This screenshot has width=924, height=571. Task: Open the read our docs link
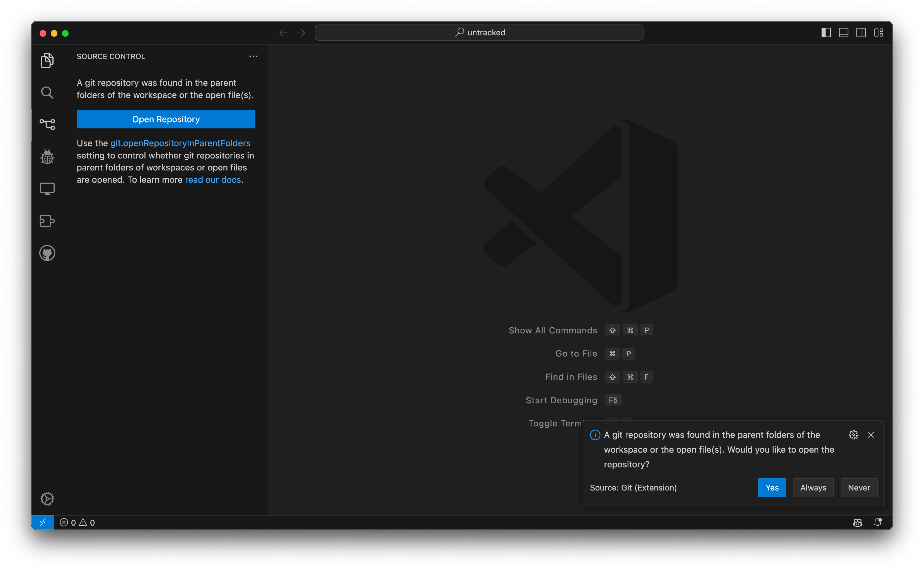coord(213,179)
